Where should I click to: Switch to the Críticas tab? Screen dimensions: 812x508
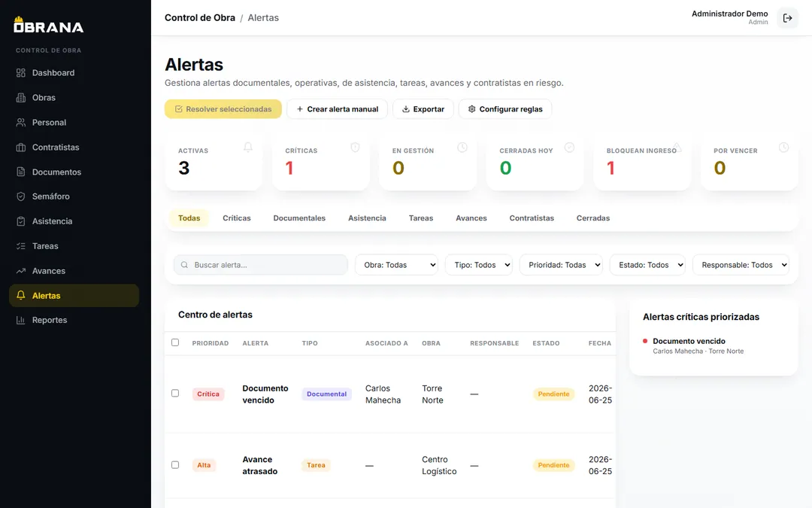coord(237,218)
